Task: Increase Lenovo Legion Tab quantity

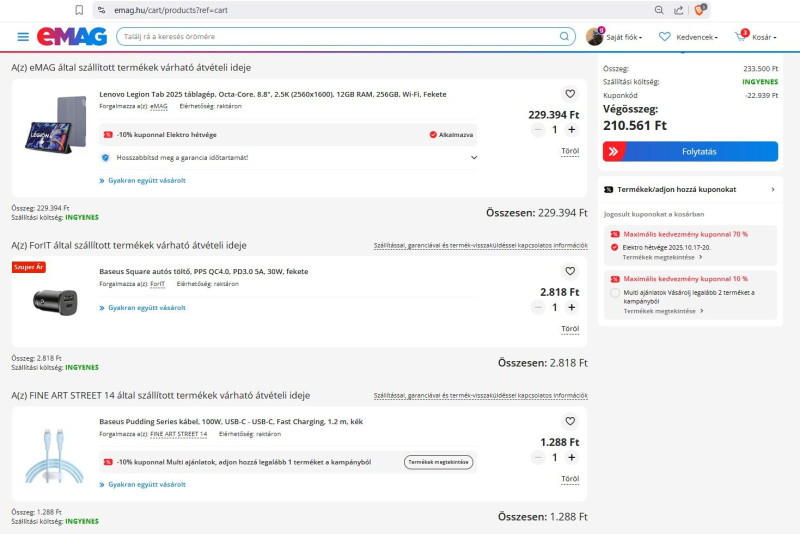Action: [571, 130]
